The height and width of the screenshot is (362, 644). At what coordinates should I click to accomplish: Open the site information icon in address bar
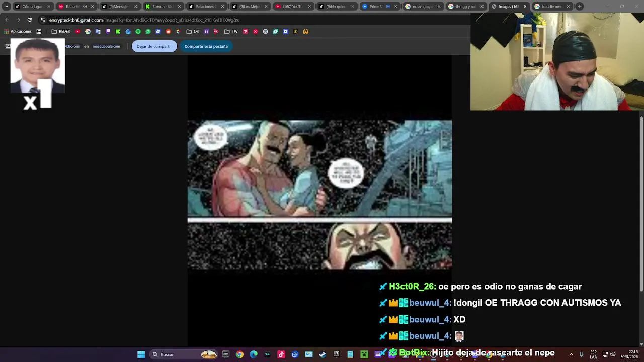(43, 20)
